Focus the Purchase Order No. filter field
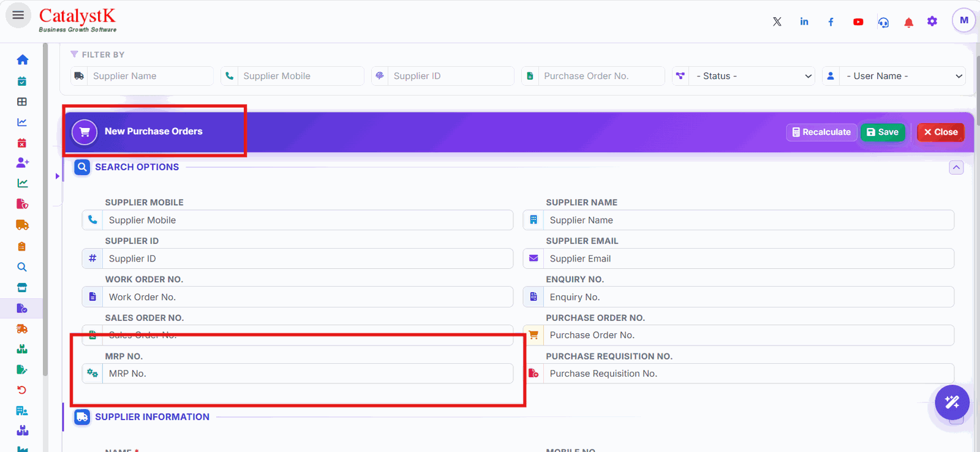 [593, 76]
